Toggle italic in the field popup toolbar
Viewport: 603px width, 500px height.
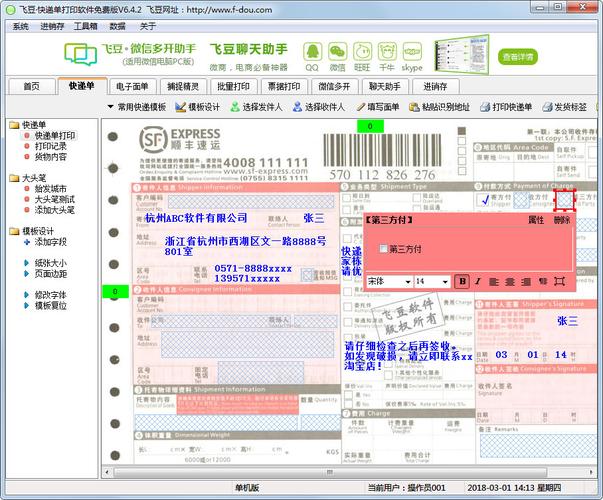478,282
